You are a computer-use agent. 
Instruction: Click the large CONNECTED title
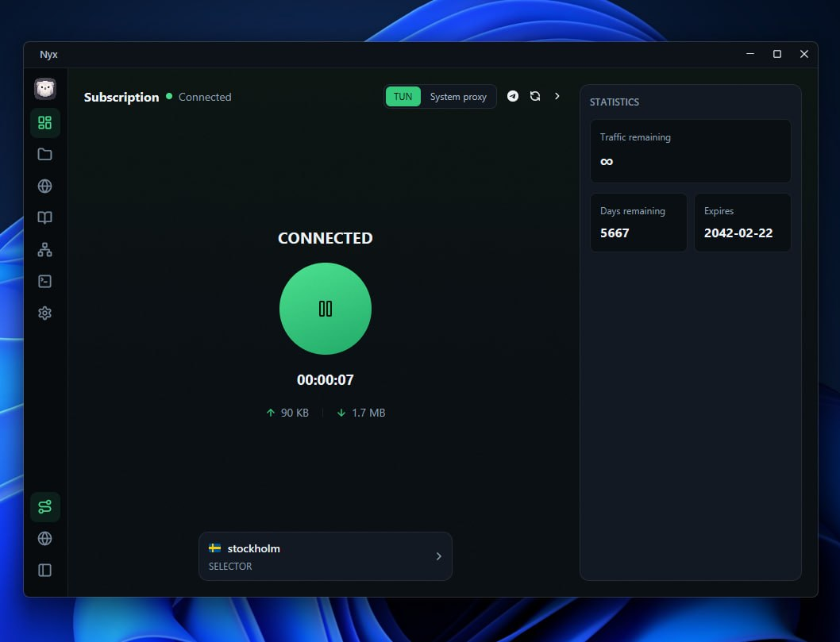326,238
